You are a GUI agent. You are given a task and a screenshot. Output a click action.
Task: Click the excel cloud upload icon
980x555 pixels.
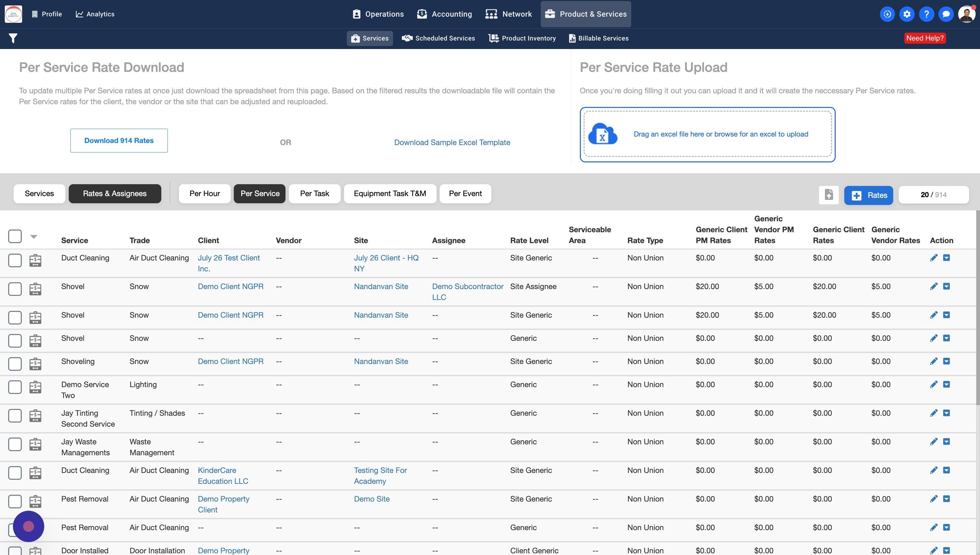(x=603, y=134)
